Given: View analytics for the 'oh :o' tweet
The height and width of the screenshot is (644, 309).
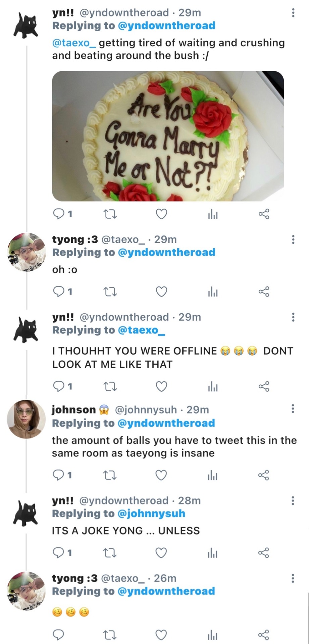Looking at the screenshot, I should click(213, 292).
